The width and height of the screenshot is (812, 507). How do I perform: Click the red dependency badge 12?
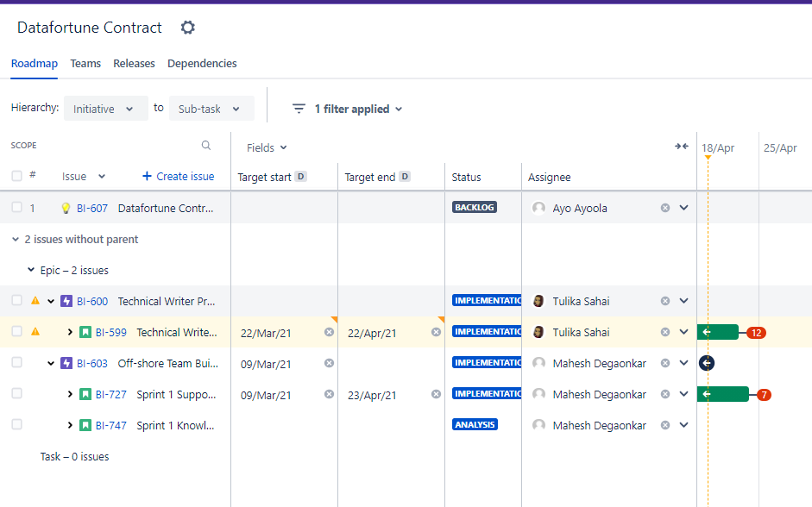pos(756,333)
